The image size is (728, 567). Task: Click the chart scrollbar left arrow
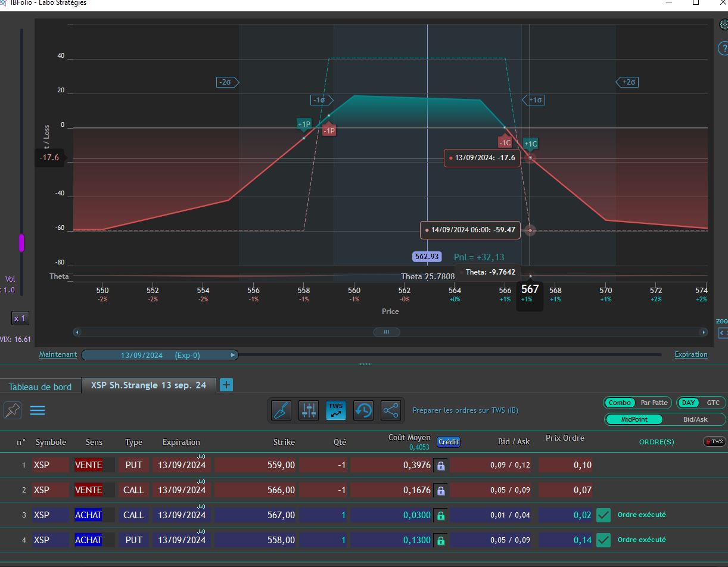77,332
